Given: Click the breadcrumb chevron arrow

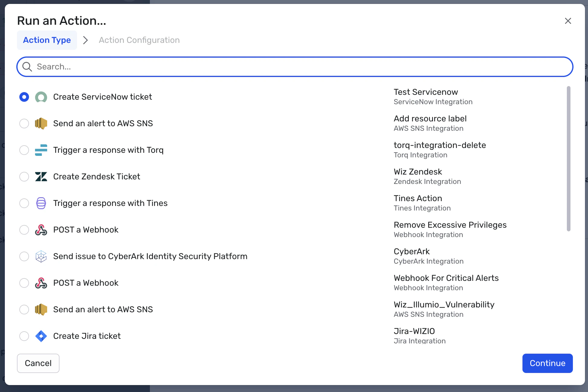Looking at the screenshot, I should (x=86, y=40).
